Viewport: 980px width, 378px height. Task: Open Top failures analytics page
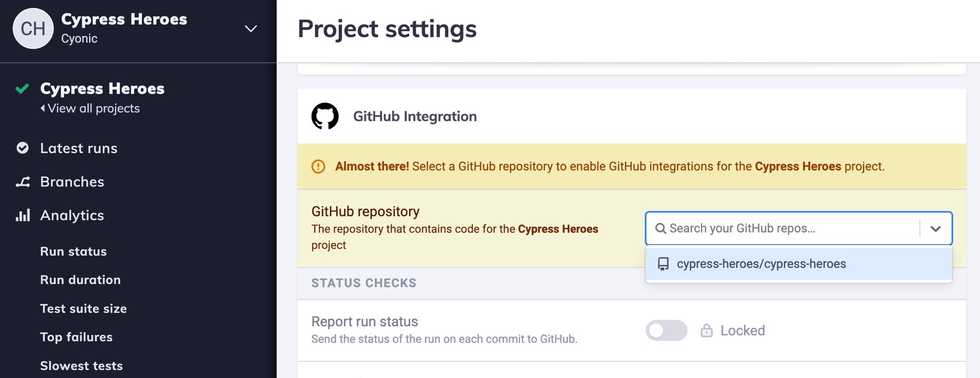point(76,337)
